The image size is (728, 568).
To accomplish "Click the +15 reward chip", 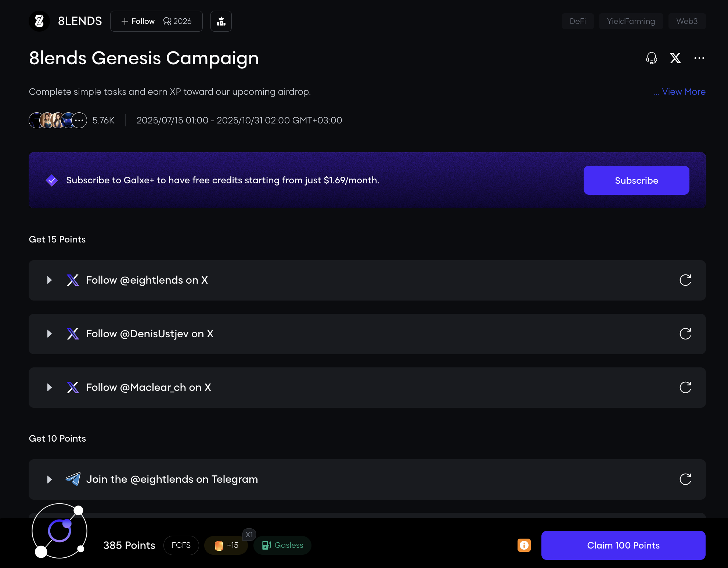I will (x=226, y=545).
